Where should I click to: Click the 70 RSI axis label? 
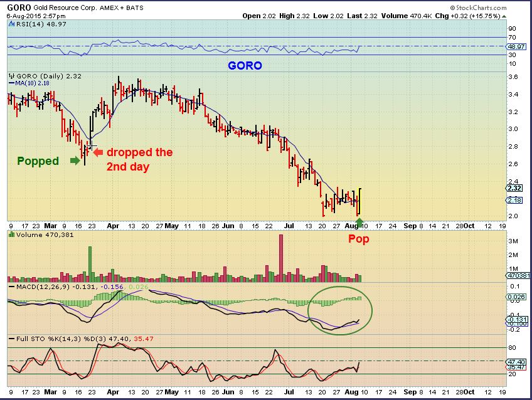(512, 37)
